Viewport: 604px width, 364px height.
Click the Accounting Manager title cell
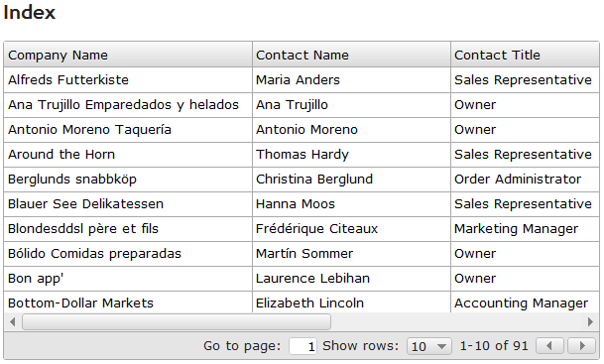(525, 302)
